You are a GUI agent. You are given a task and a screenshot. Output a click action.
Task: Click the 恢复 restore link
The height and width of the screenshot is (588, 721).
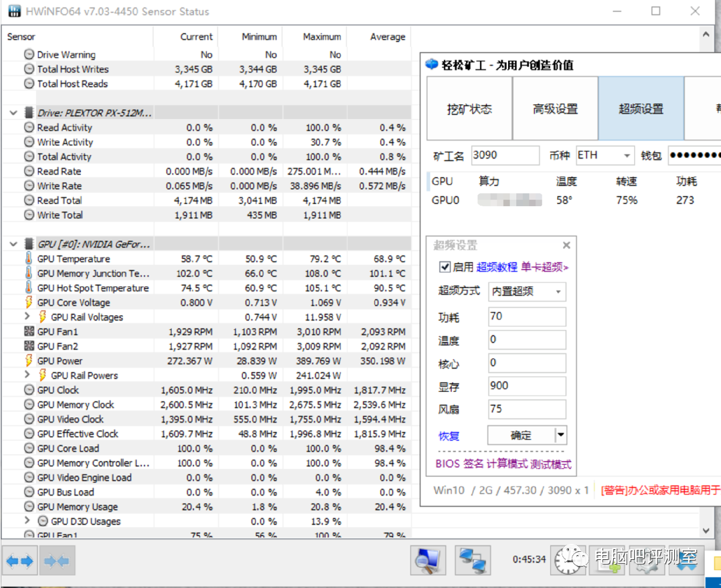(449, 436)
